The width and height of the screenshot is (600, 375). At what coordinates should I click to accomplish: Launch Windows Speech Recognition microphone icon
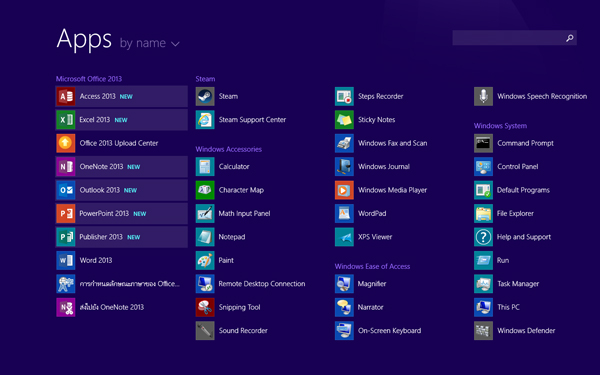point(484,96)
